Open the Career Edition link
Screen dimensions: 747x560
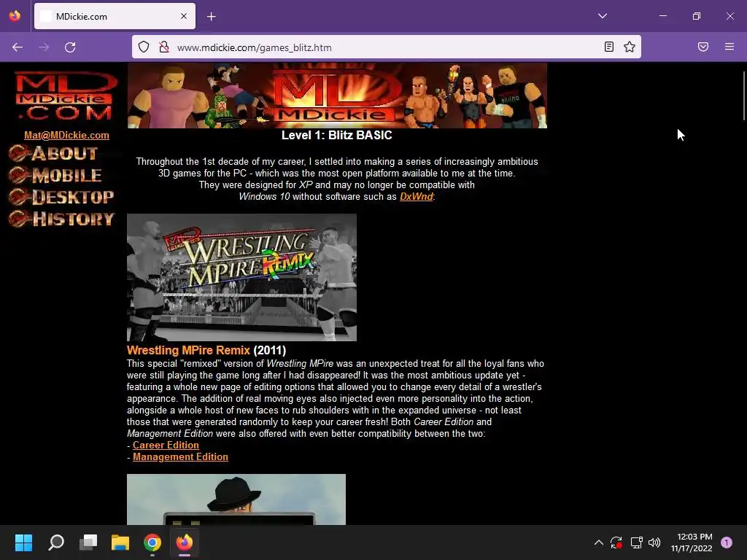166,446
